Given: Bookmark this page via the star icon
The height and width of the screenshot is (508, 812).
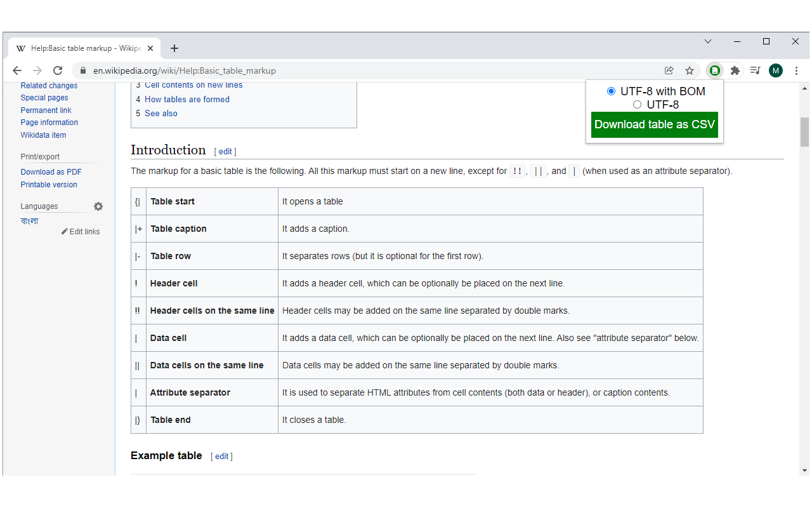Looking at the screenshot, I should click(x=690, y=70).
